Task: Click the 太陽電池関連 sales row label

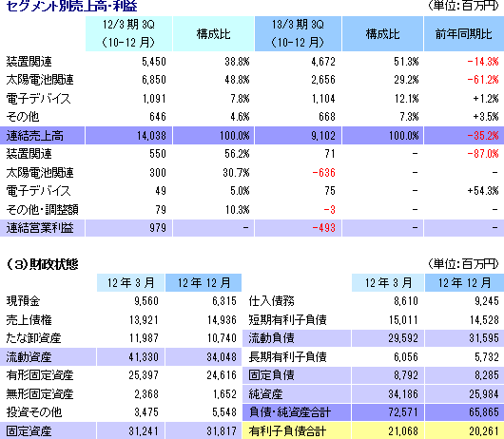Action: 40,80
